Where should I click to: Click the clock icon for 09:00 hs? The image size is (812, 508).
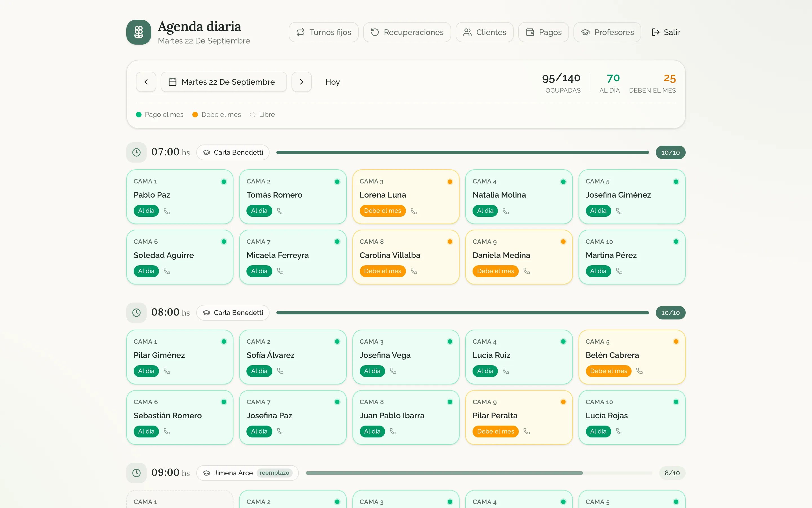[x=136, y=473]
